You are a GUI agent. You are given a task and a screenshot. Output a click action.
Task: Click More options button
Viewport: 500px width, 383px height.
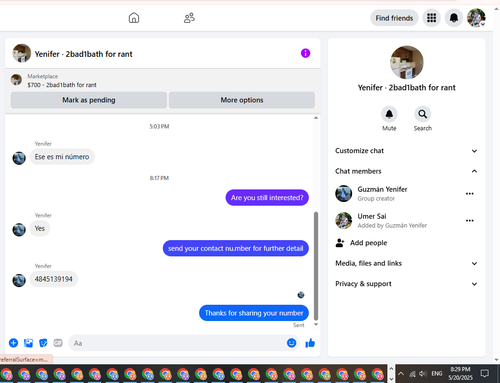point(242,100)
